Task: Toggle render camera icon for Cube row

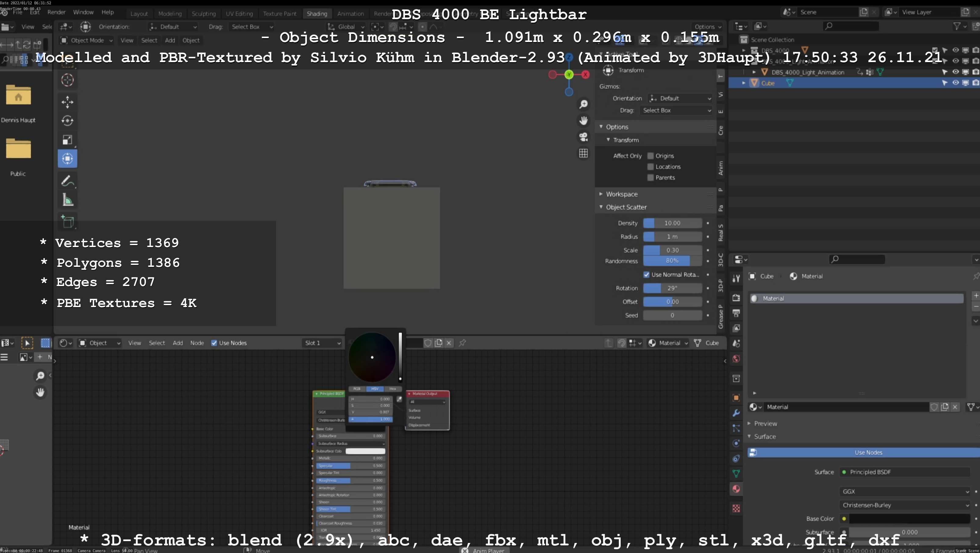Action: (975, 83)
